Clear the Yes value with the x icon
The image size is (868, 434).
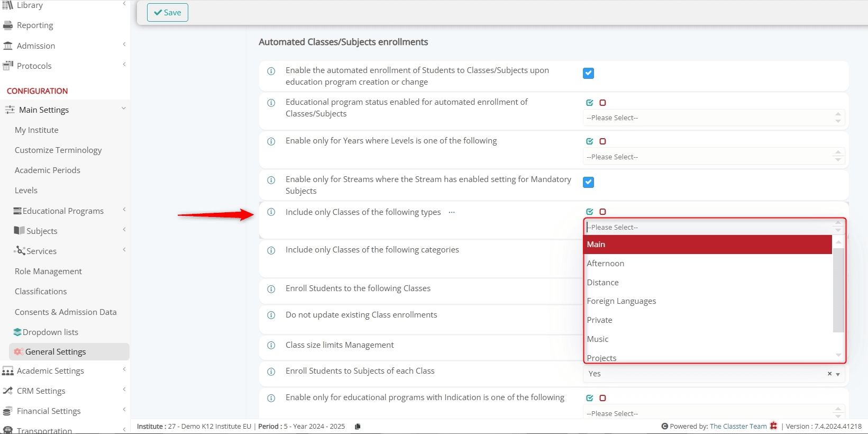point(829,374)
